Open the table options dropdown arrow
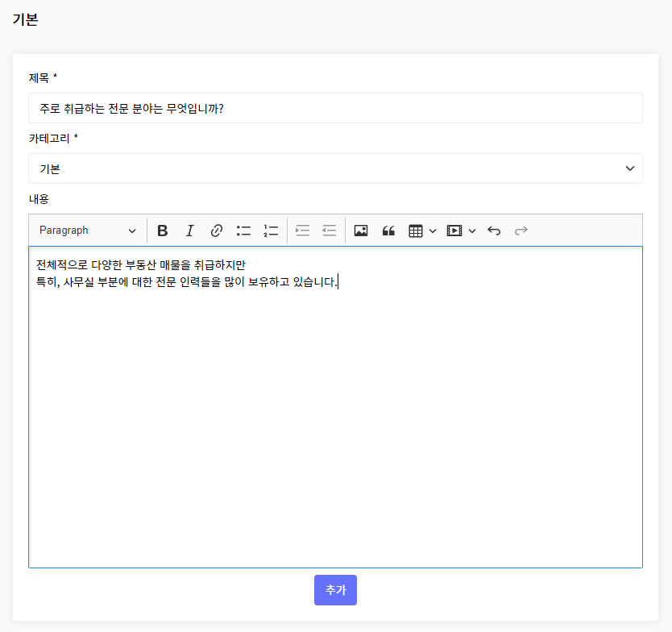Viewport: 672px width, 632px height. click(x=433, y=231)
